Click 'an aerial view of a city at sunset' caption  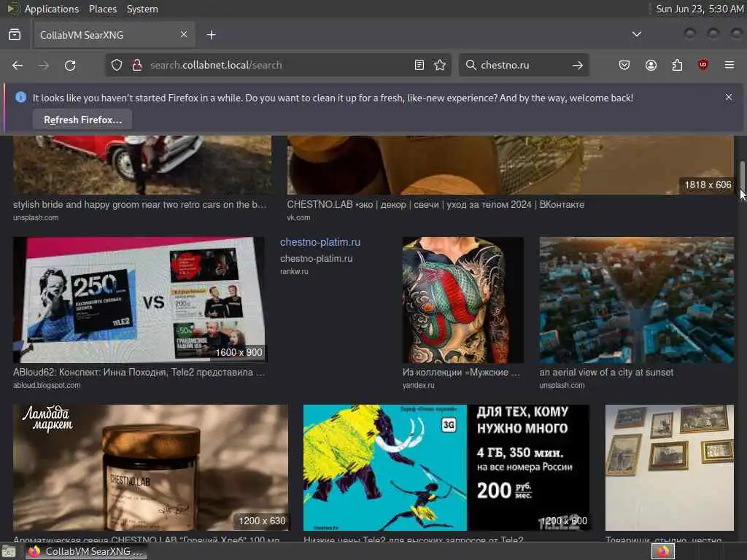coord(606,373)
